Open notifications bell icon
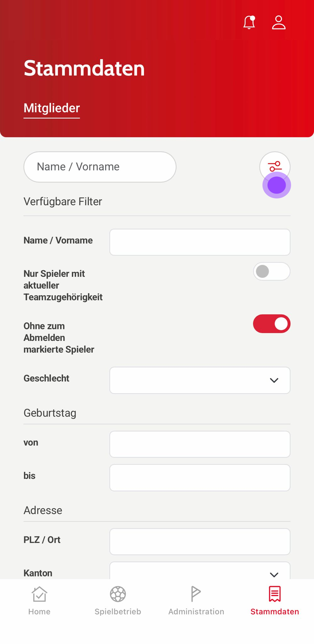 pos(249,23)
